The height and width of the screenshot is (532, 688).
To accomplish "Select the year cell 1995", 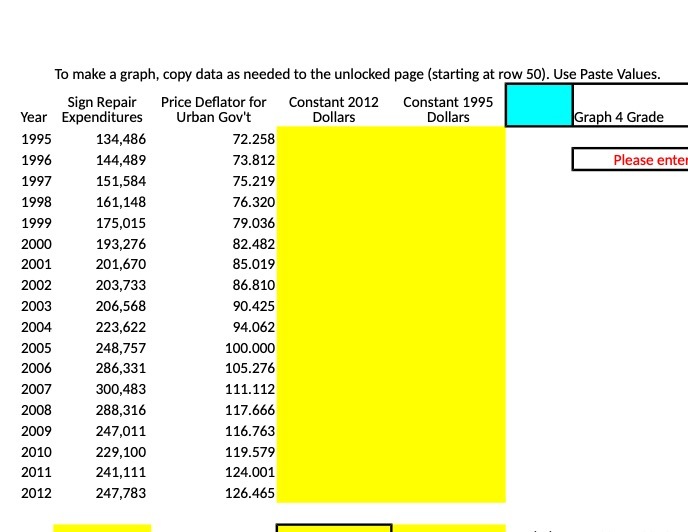I will point(36,139).
